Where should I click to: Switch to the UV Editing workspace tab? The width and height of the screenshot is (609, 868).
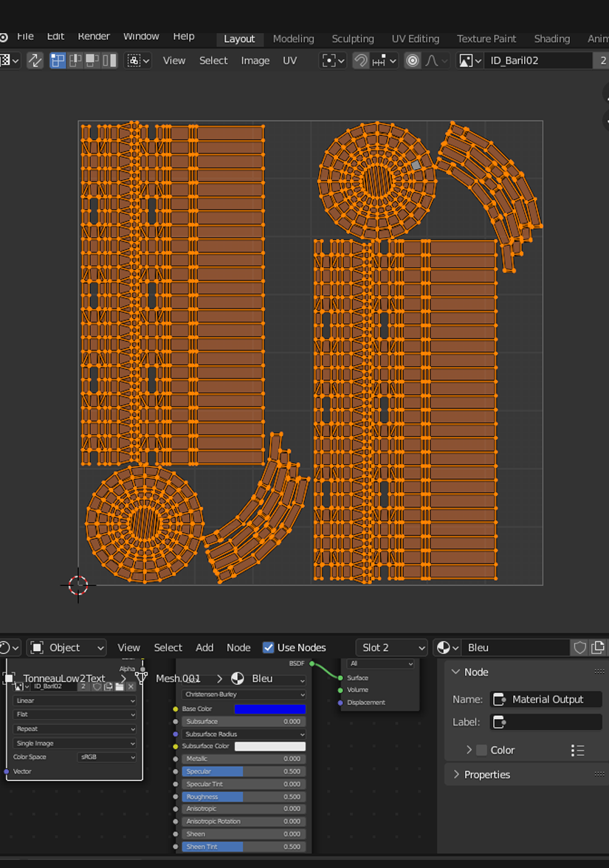(x=415, y=38)
